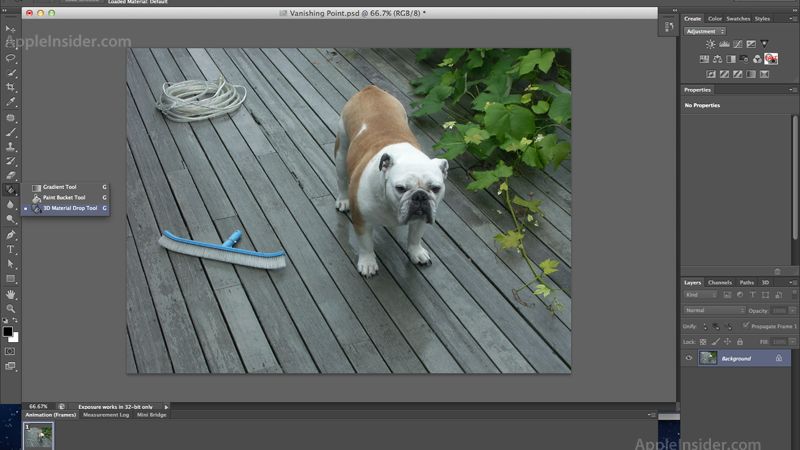
Task: Toggle lock transparent pixels
Action: [703, 342]
